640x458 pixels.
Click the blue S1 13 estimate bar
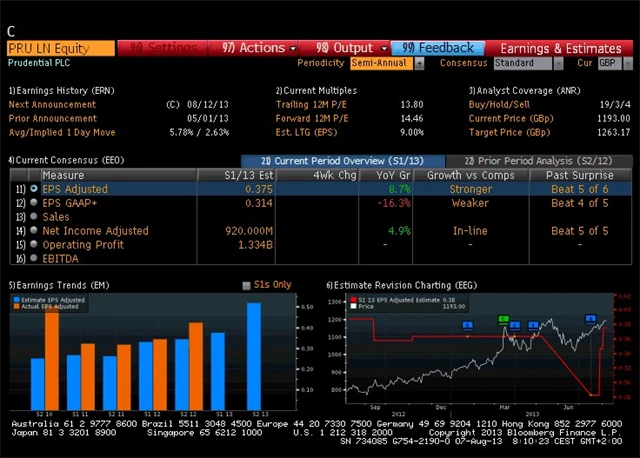click(218, 371)
